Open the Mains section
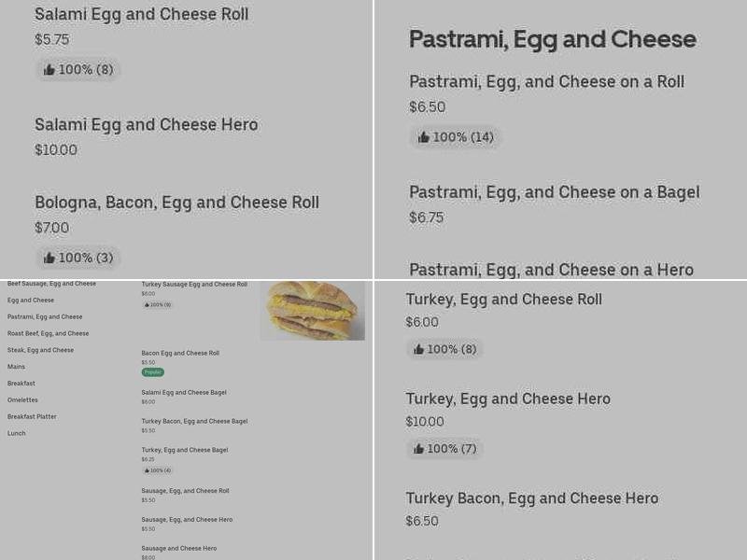This screenshot has height=560, width=747. pyautogui.click(x=16, y=367)
